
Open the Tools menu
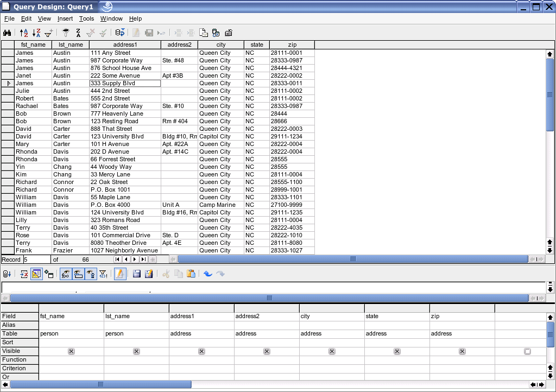[86, 18]
